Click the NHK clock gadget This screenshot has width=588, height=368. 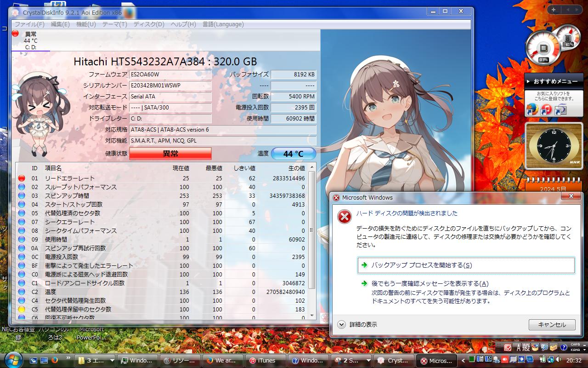554,146
